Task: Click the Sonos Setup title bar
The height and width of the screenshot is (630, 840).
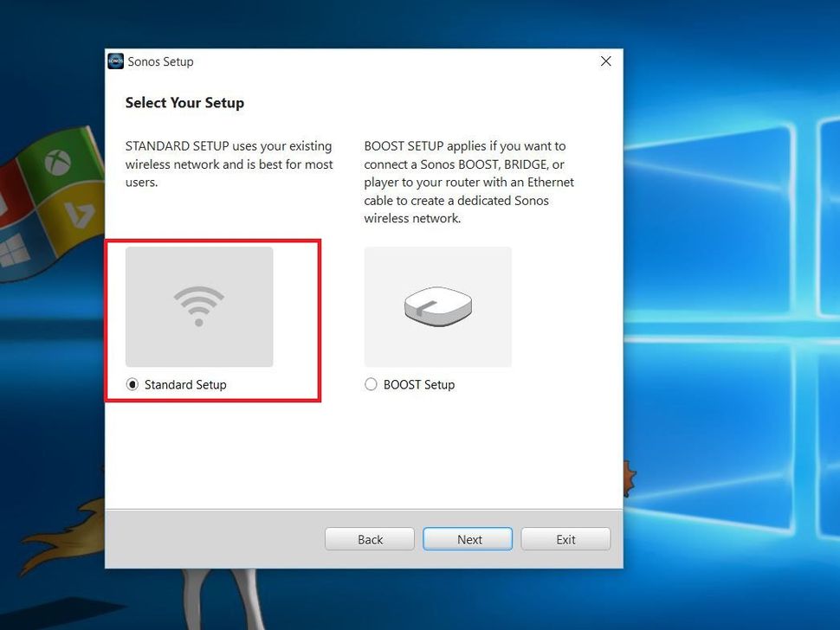Action: [x=346, y=61]
